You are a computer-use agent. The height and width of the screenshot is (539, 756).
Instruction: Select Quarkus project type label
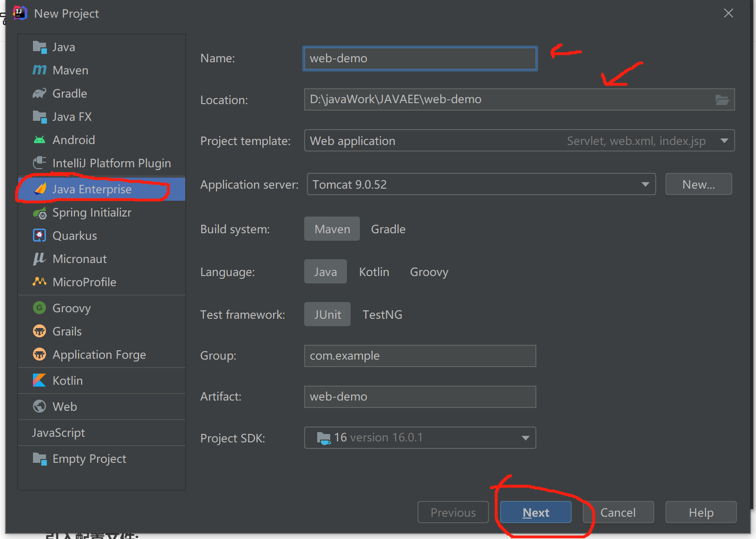click(75, 236)
